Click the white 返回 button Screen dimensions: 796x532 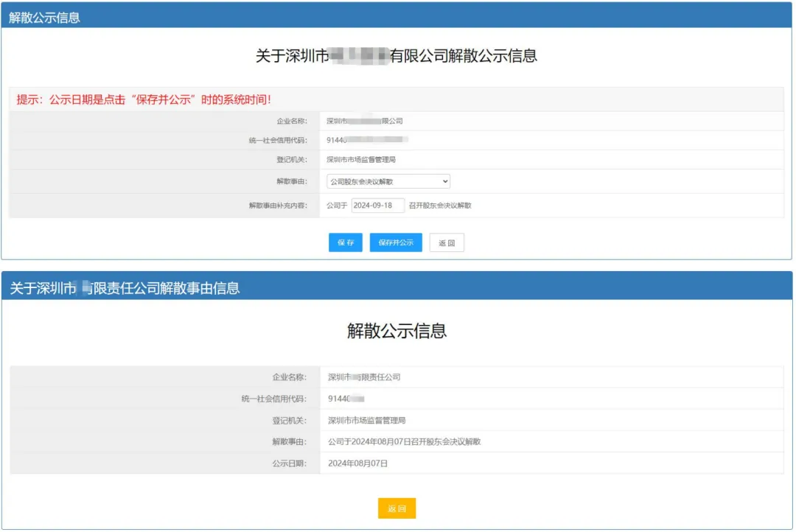[x=446, y=242]
